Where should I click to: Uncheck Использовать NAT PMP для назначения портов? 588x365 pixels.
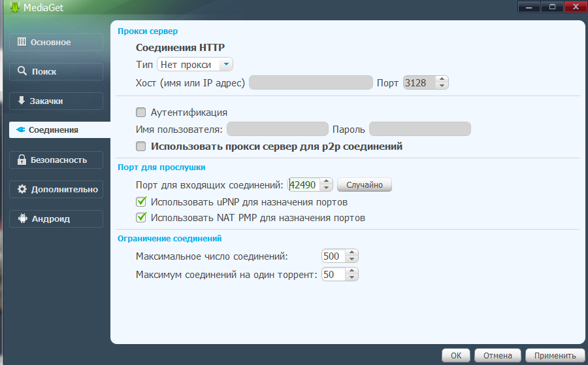click(141, 217)
